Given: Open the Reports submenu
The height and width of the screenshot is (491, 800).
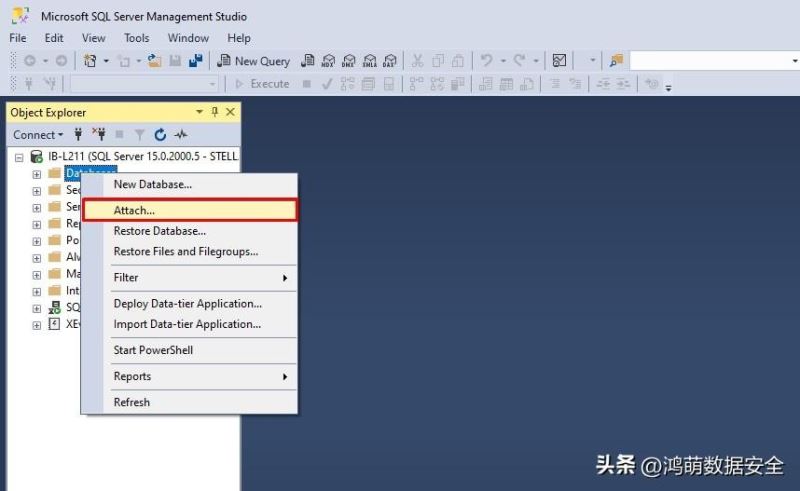Looking at the screenshot, I should coord(190,376).
